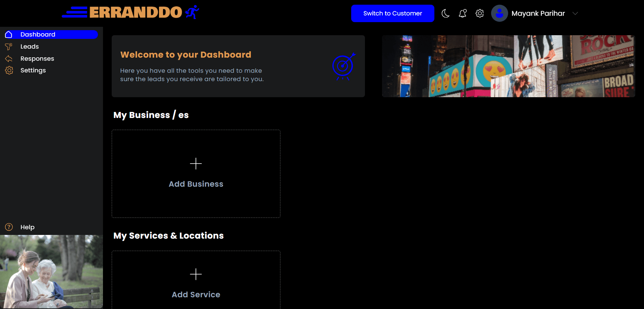
Task: Click the Erranddo logo
Action: (131, 12)
